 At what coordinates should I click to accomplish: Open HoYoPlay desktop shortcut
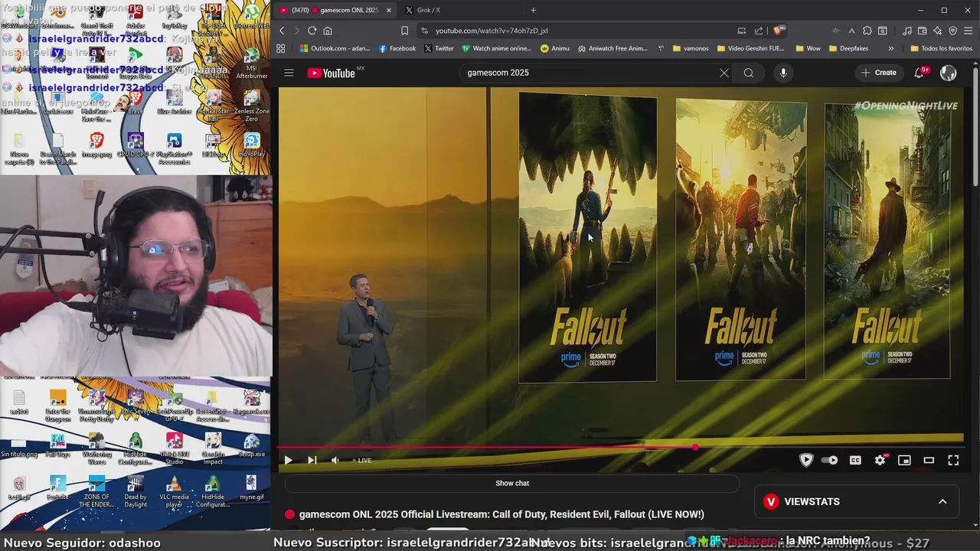(x=252, y=145)
